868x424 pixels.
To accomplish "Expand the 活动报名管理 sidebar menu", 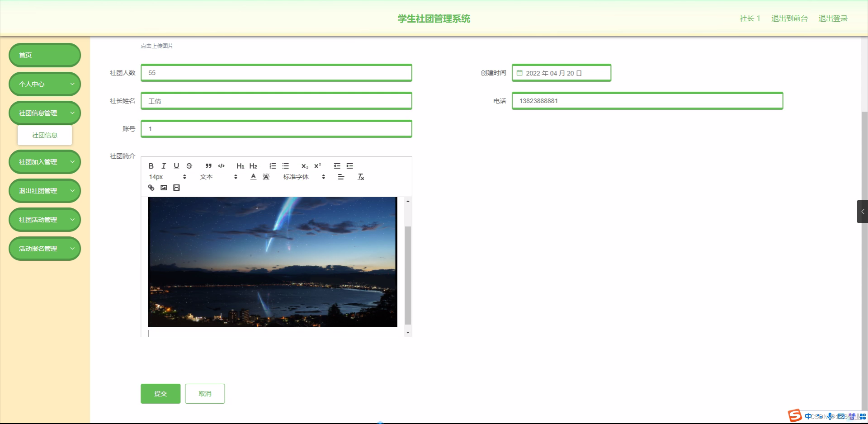I will [45, 249].
